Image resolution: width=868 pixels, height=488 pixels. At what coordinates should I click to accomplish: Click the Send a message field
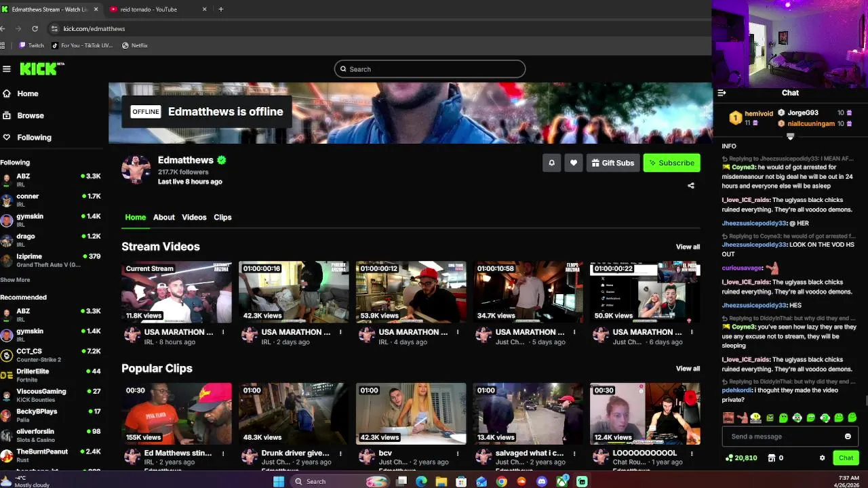click(790, 436)
